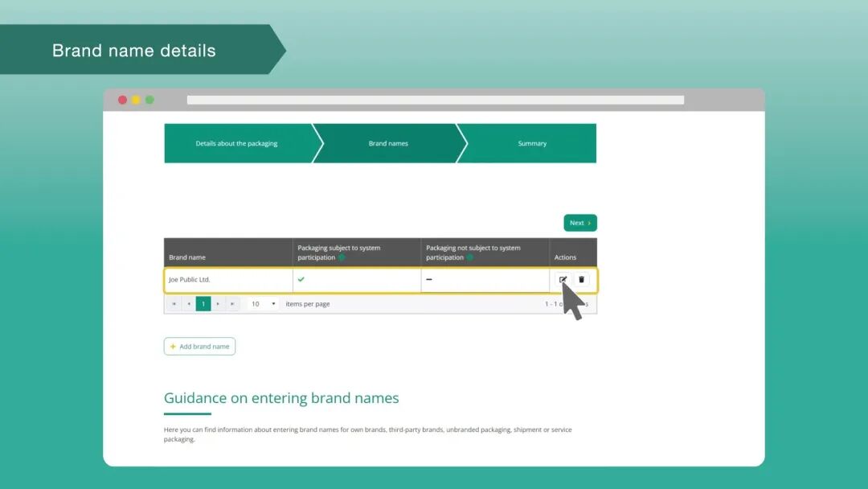Go to last page in pager
Image resolution: width=868 pixels, height=489 pixels.
(232, 303)
